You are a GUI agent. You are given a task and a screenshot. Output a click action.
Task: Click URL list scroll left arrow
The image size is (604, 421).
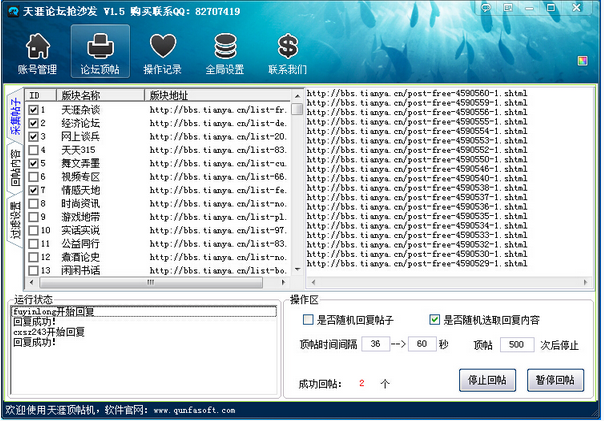[x=313, y=282]
